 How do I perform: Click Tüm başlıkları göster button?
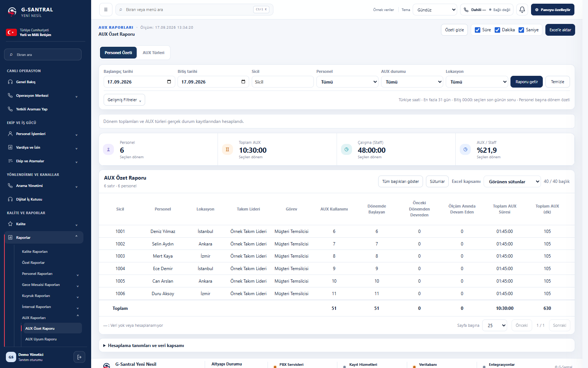tap(401, 181)
